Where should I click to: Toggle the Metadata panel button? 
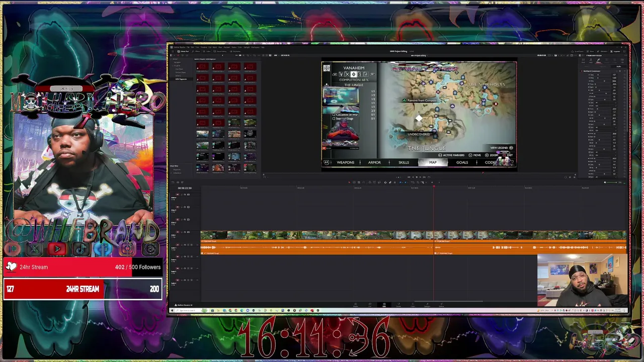click(x=602, y=51)
